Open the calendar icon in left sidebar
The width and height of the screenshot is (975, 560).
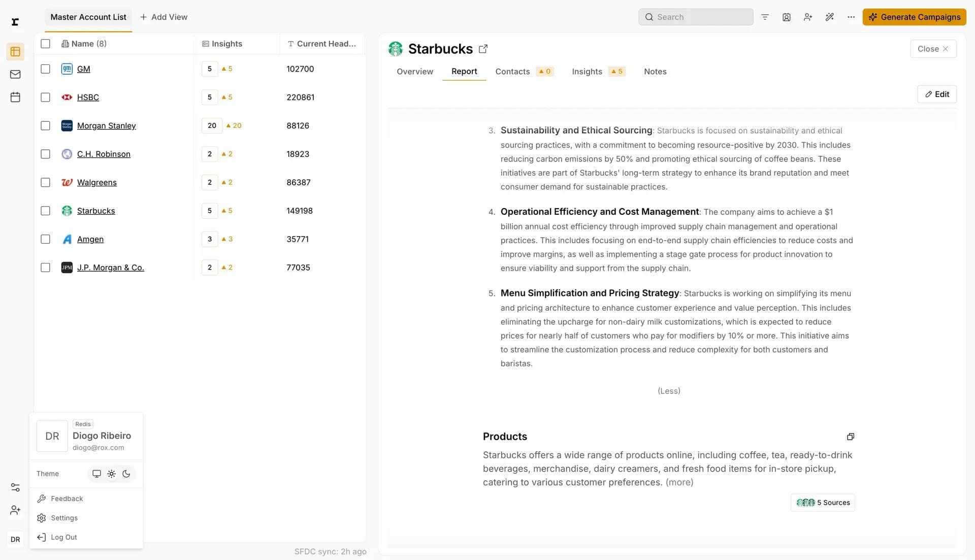coord(15,97)
